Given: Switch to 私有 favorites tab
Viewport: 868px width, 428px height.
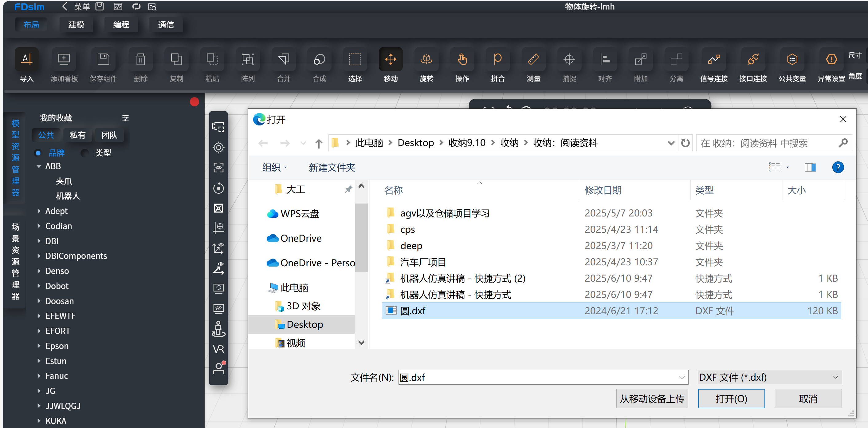Looking at the screenshot, I should tap(77, 135).
